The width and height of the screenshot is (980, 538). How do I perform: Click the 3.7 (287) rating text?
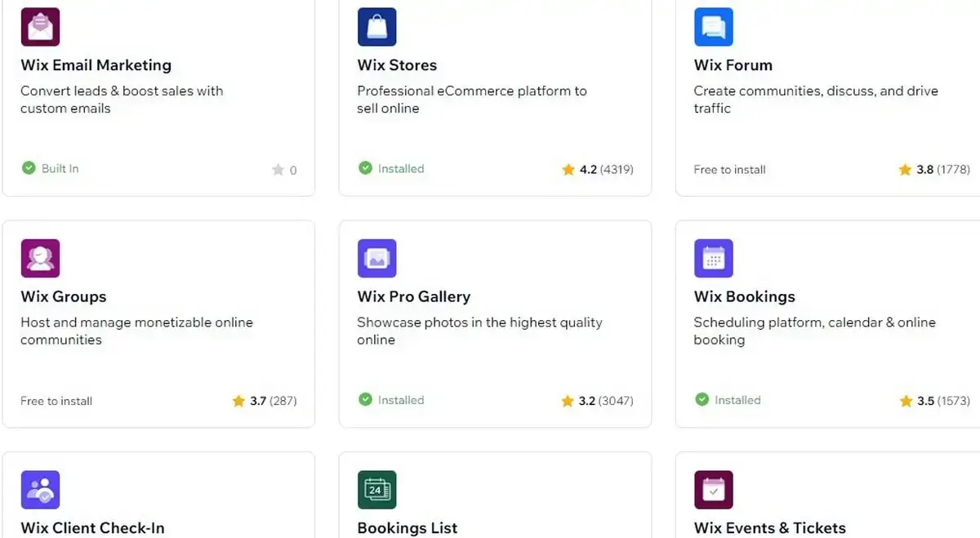click(x=273, y=401)
